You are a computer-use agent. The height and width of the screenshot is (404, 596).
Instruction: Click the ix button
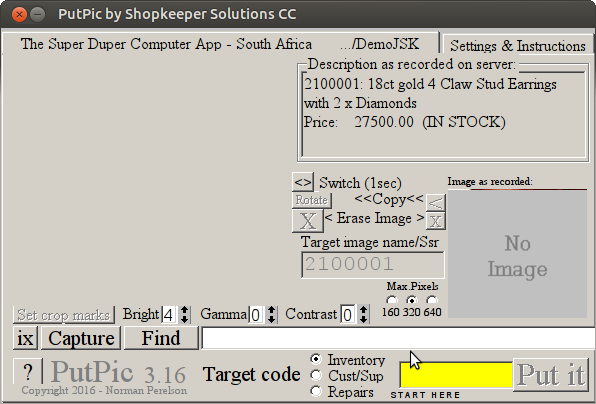(x=25, y=338)
